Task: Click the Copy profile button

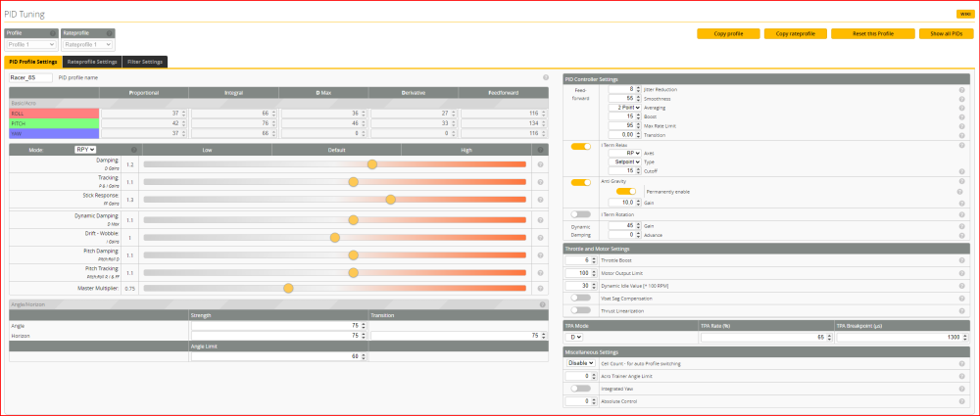Action: pos(728,33)
